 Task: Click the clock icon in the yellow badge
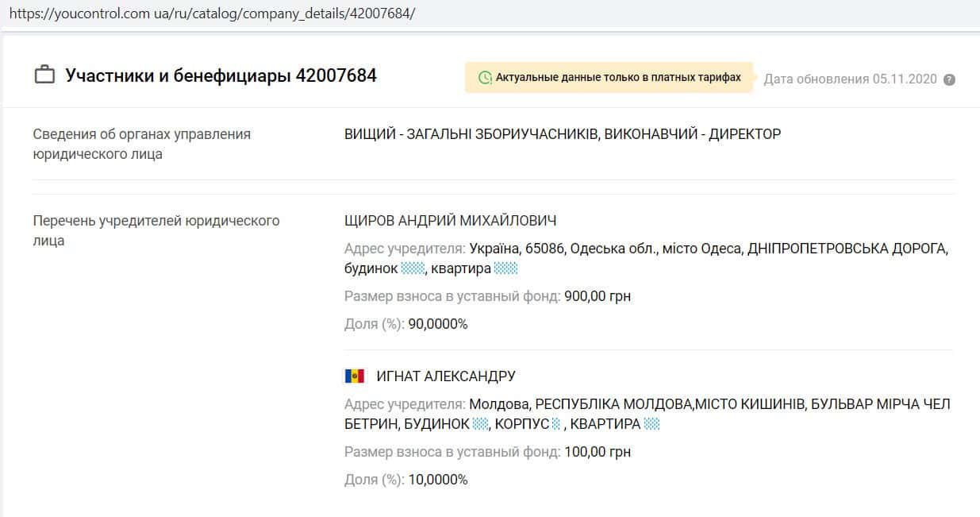pos(484,78)
